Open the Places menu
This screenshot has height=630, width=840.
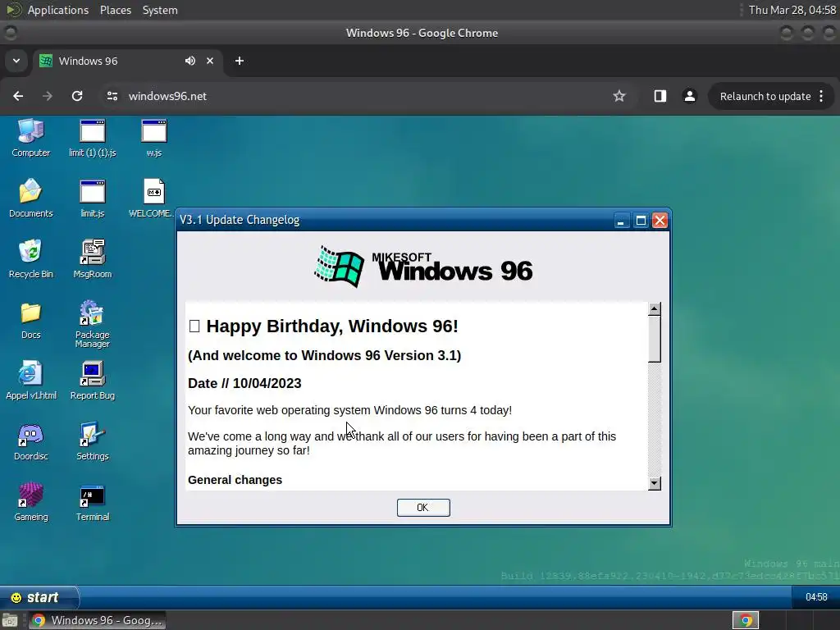point(116,10)
